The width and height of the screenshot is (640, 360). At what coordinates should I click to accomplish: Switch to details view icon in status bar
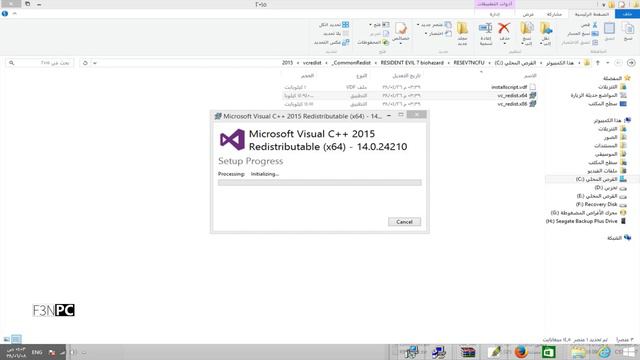16,339
